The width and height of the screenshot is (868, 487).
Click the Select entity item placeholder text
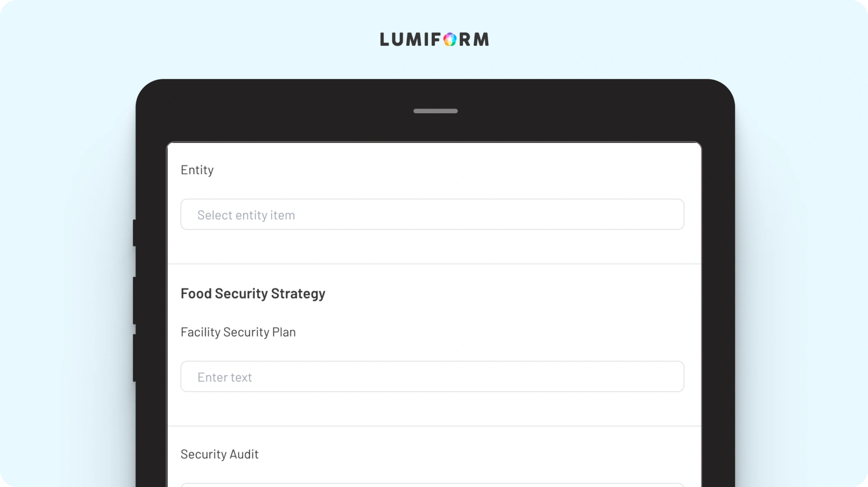point(246,215)
